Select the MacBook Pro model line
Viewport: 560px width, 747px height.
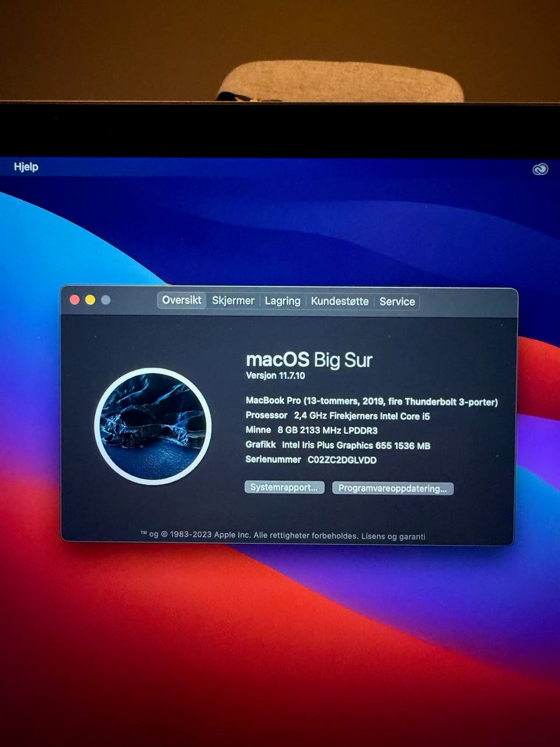[372, 402]
